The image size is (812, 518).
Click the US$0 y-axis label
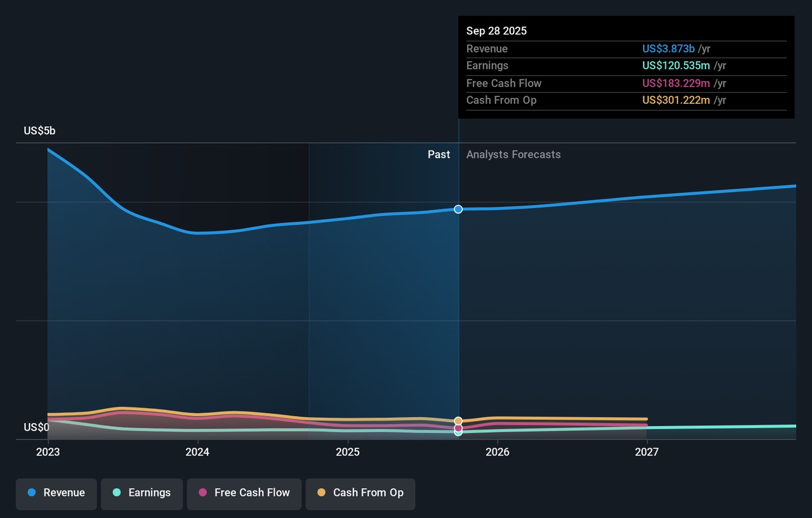point(36,427)
